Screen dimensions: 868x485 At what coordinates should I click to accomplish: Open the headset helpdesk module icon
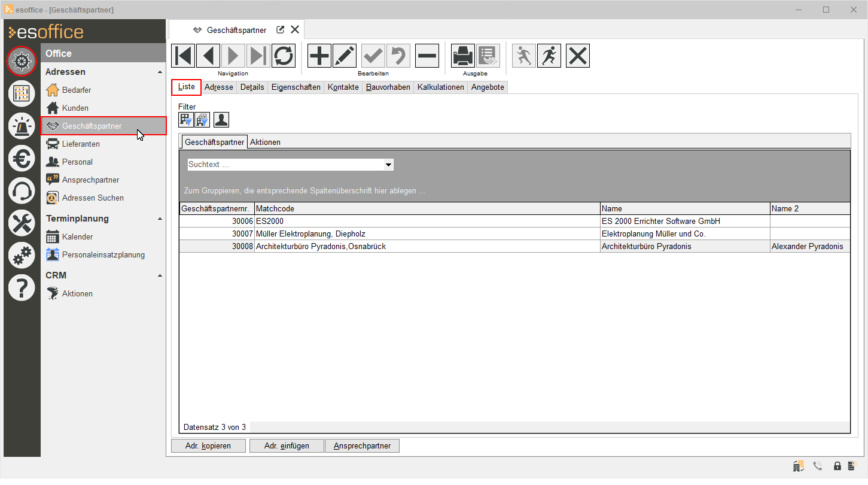click(x=22, y=191)
